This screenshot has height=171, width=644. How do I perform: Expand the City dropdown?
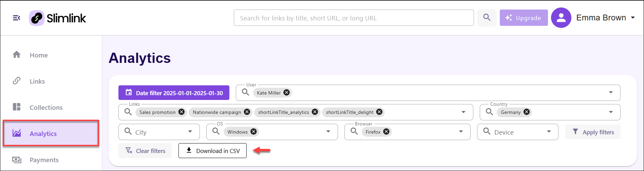click(x=190, y=132)
